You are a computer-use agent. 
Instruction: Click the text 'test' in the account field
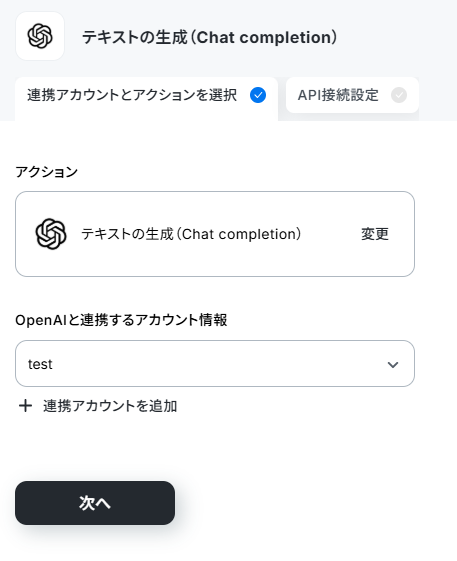click(40, 364)
